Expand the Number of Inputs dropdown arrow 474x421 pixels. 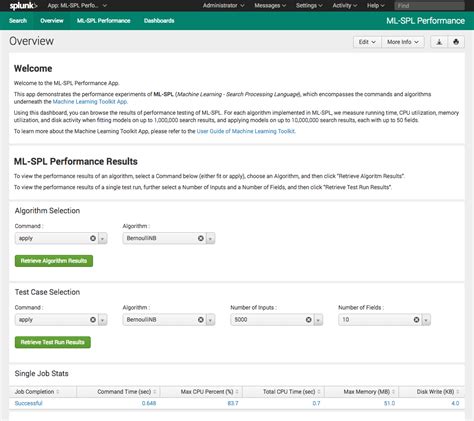[x=318, y=320]
